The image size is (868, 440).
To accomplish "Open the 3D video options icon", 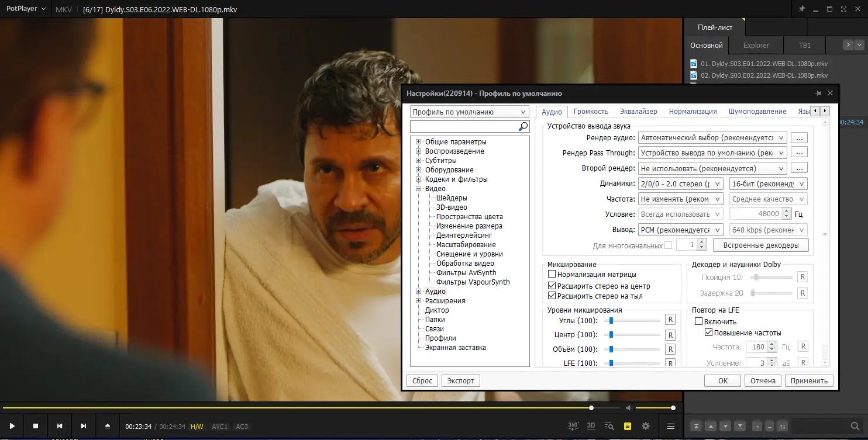I will 591,426.
